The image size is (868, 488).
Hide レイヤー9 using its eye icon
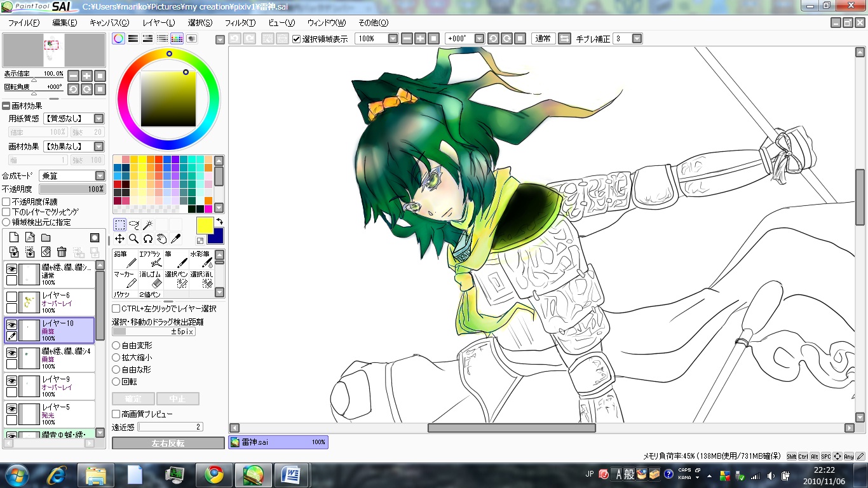(11, 380)
